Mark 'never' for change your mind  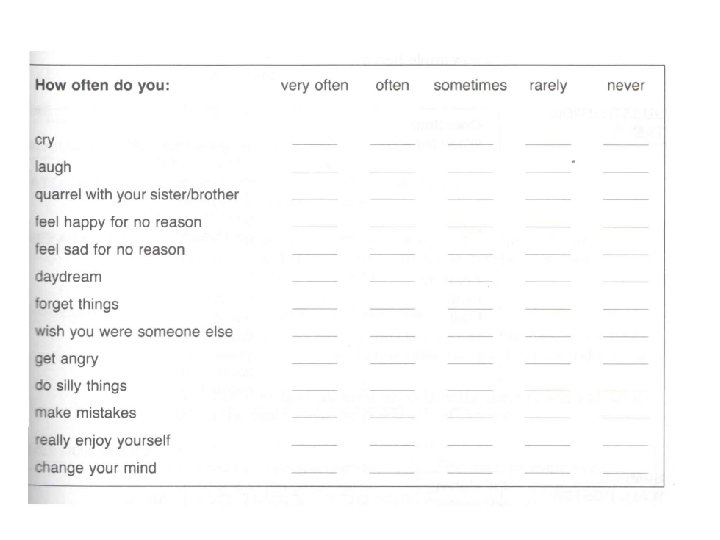626,469
